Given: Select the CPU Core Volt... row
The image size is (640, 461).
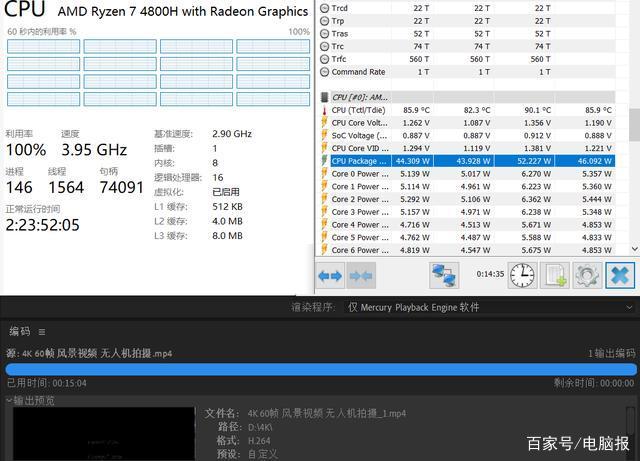Looking at the screenshot, I should click(468, 123).
